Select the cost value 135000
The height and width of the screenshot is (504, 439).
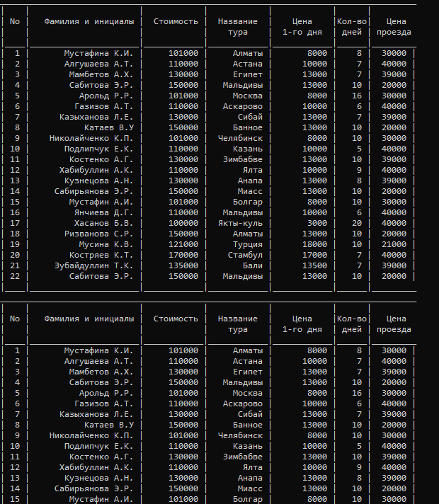183,265
